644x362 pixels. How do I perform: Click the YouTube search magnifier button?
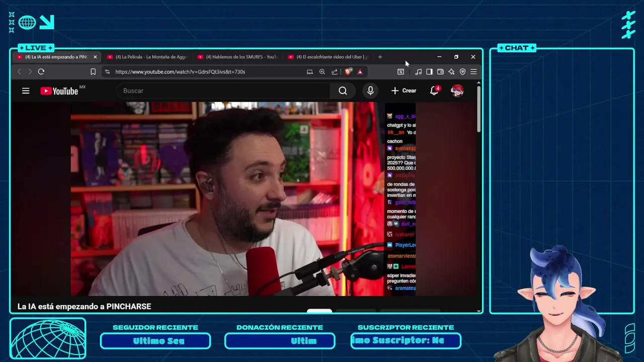tap(343, 91)
